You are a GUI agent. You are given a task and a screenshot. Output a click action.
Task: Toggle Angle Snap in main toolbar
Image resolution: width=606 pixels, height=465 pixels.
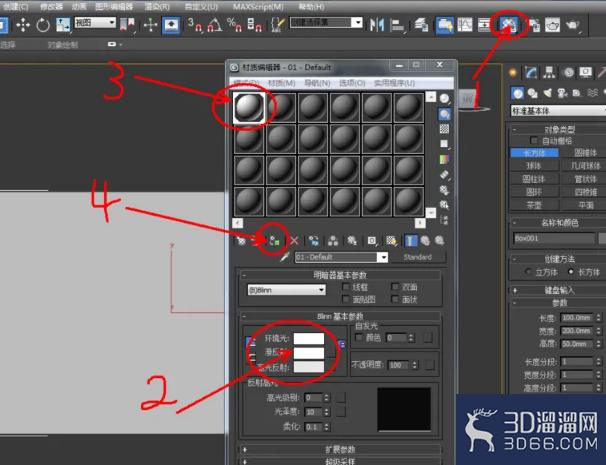point(214,25)
